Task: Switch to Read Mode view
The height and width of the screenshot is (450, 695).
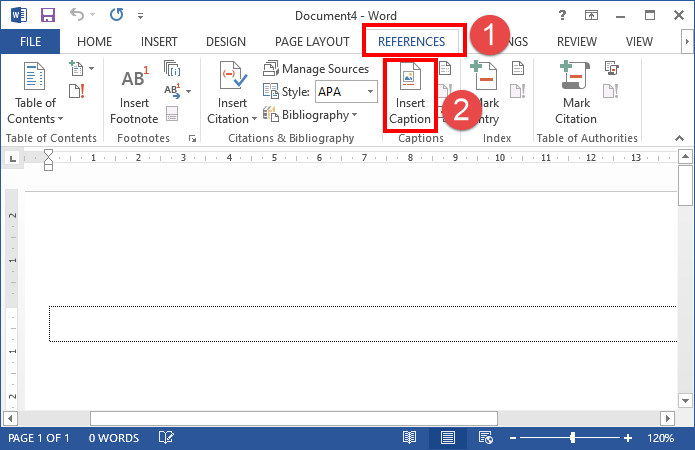Action: [x=409, y=438]
